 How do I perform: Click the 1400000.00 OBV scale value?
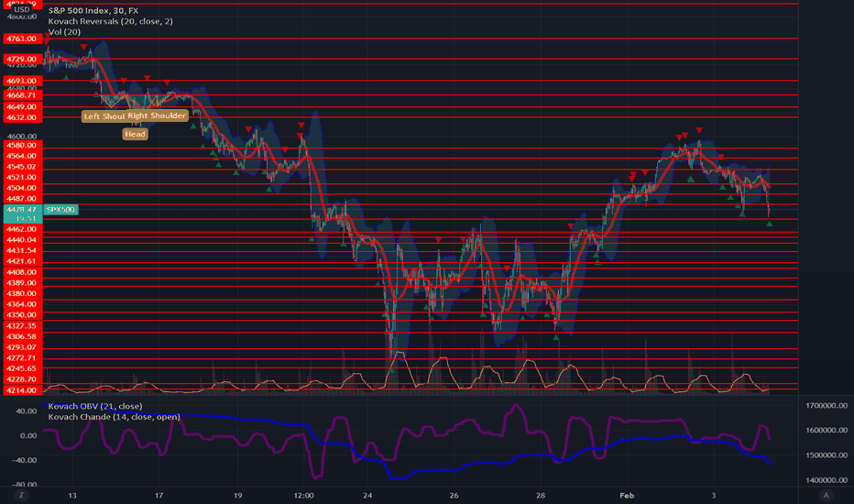[x=826, y=480]
